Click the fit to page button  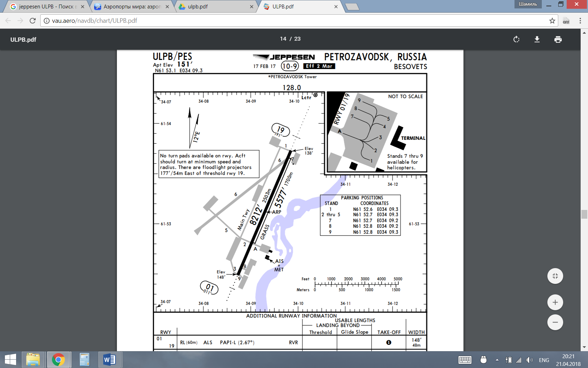(555, 276)
